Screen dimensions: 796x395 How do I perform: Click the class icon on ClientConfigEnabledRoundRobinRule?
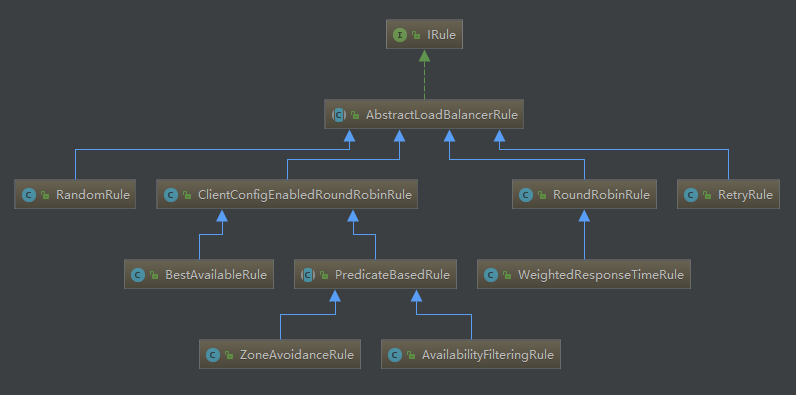(x=171, y=194)
